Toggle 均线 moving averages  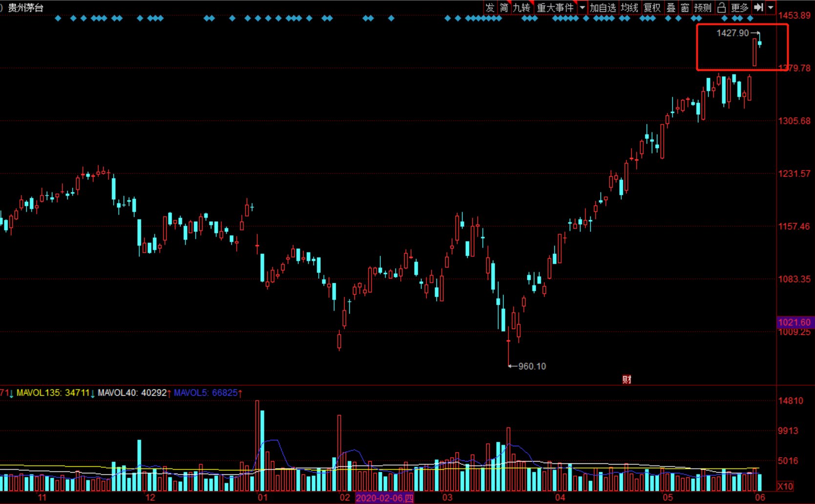pos(629,8)
